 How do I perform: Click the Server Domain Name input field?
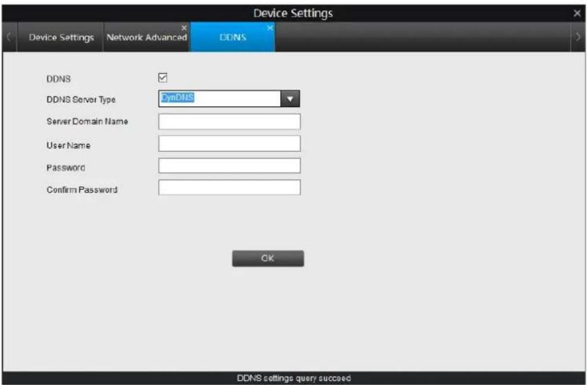click(229, 122)
